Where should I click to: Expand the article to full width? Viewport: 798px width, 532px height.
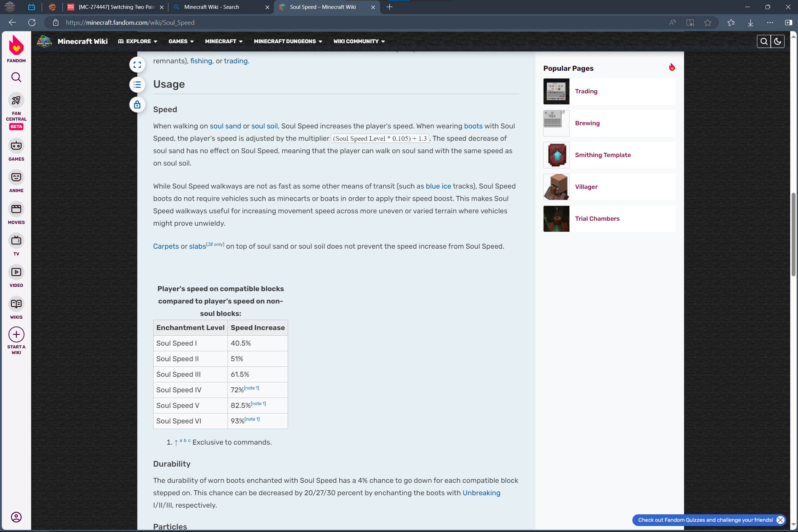point(137,65)
